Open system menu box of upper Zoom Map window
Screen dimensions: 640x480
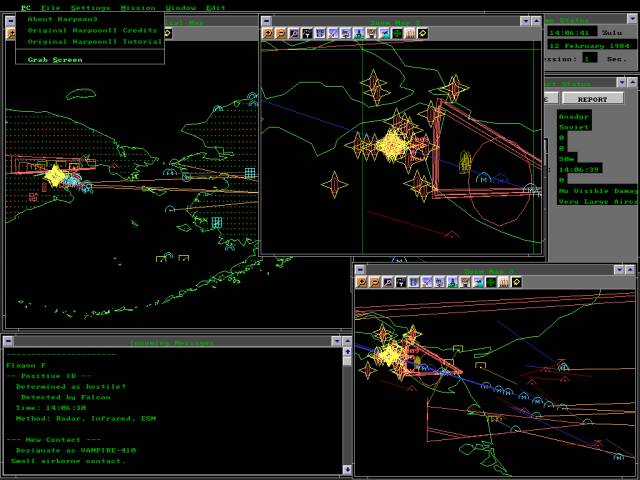(x=266, y=20)
